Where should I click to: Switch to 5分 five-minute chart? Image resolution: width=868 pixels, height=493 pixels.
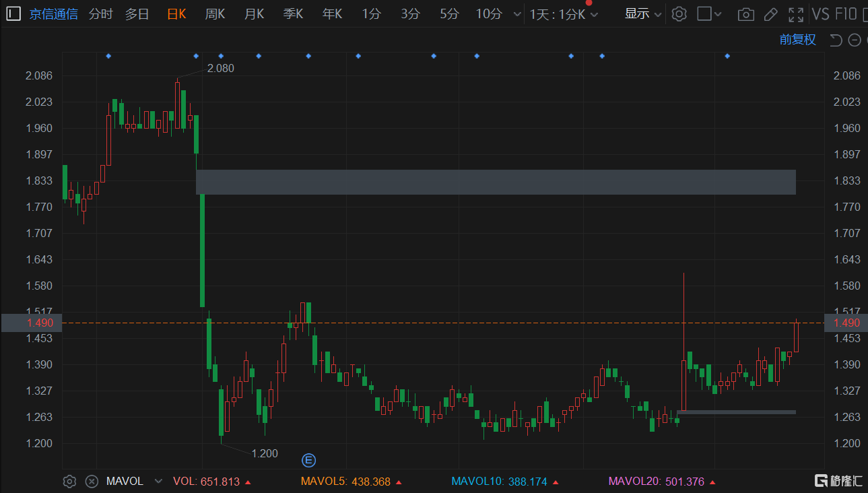[x=449, y=13]
